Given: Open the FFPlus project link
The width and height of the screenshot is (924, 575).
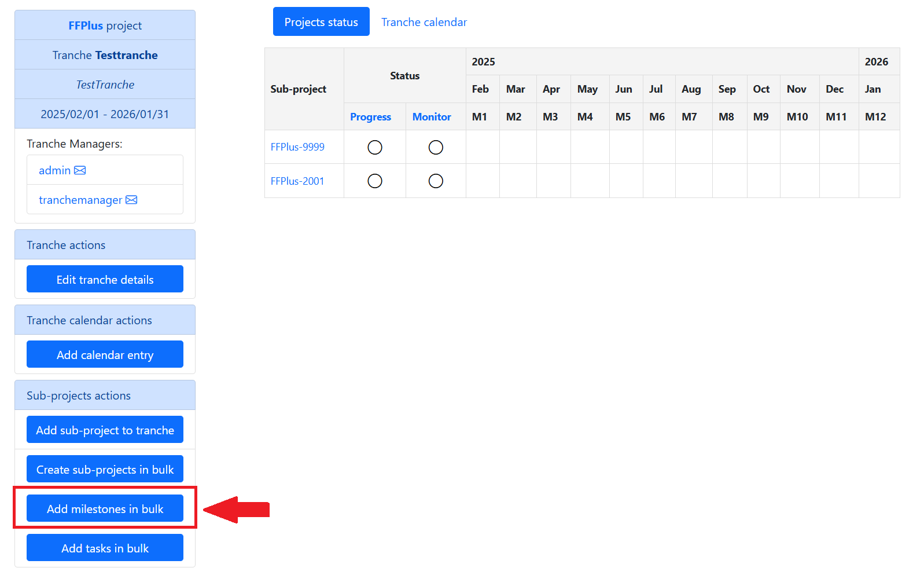Looking at the screenshot, I should [86, 25].
